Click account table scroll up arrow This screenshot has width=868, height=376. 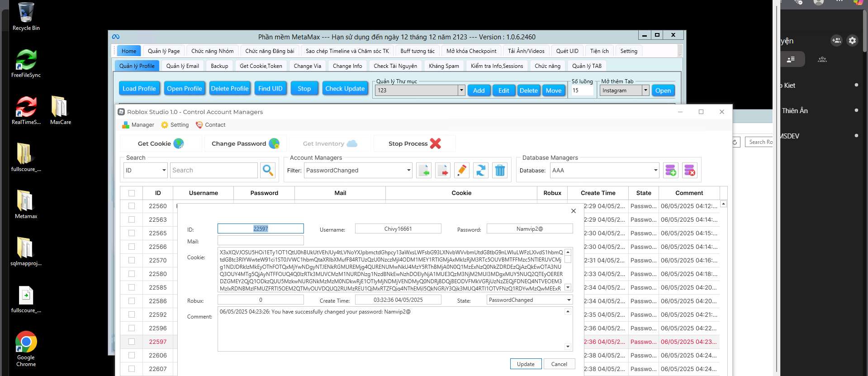[x=723, y=204]
